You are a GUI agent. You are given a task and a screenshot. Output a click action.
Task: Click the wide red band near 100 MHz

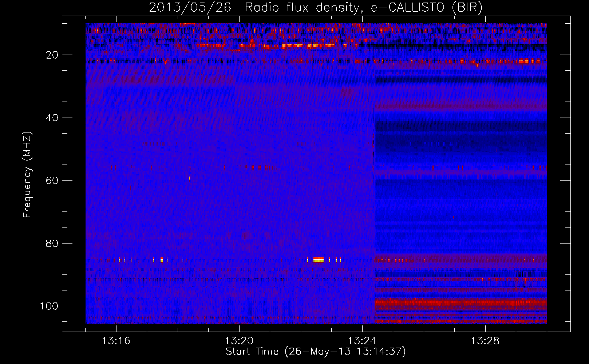coord(461,304)
